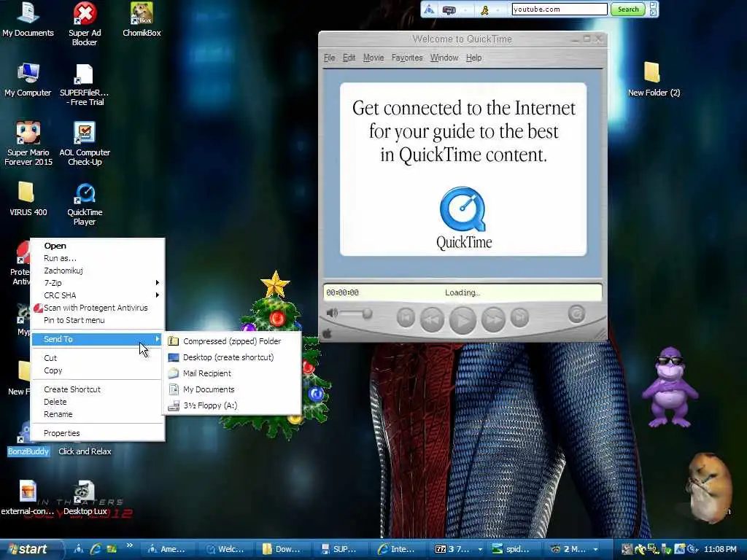Open QuickTime File menu
747x560 pixels.
[x=329, y=58]
